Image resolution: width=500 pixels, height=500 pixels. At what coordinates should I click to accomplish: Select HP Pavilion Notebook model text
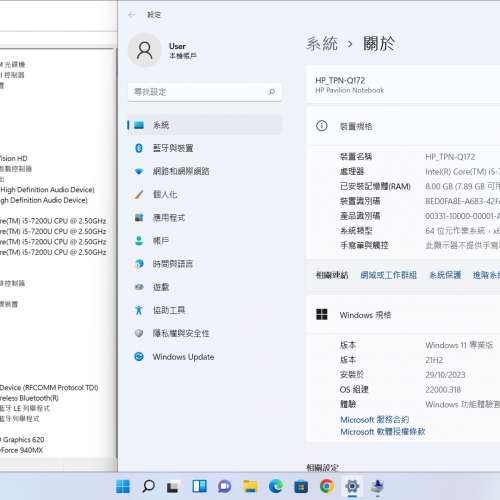(x=349, y=90)
